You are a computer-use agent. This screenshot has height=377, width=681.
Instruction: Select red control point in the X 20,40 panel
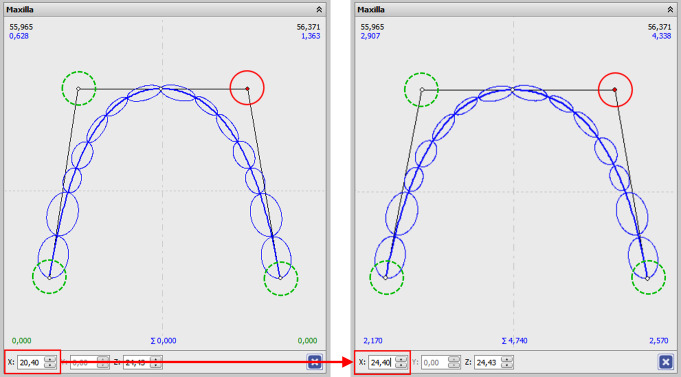tap(247, 89)
